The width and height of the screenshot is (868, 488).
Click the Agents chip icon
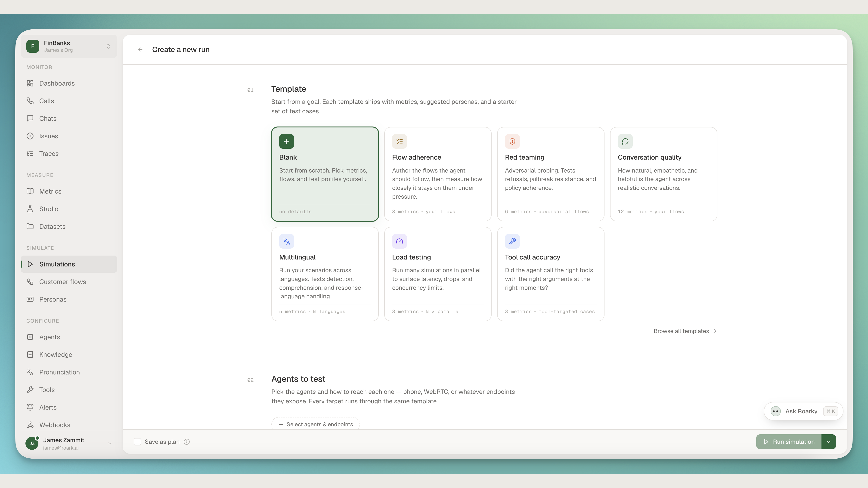30,337
